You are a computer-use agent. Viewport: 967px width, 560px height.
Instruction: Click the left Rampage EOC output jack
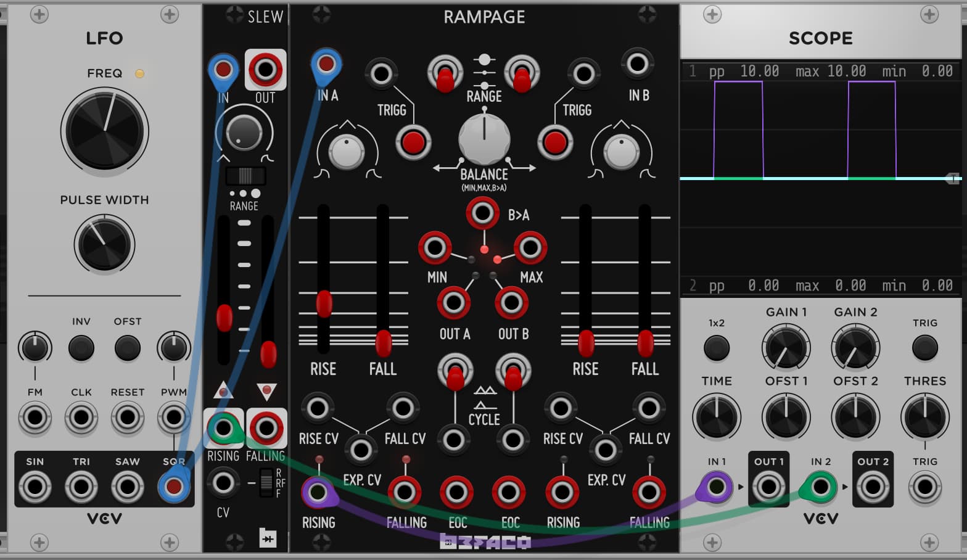(456, 493)
